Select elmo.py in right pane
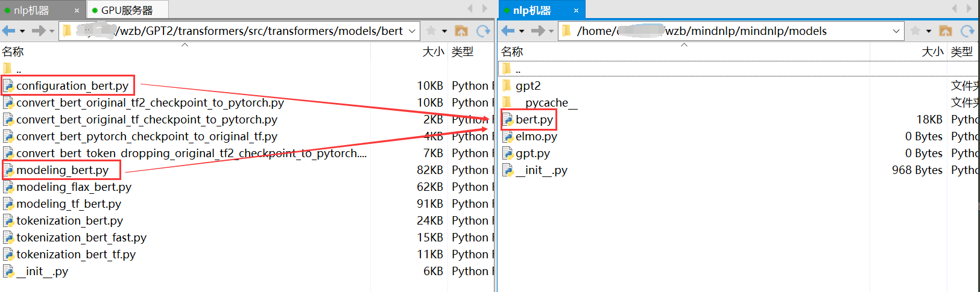Screen dimensions: 980x292 click(x=536, y=137)
